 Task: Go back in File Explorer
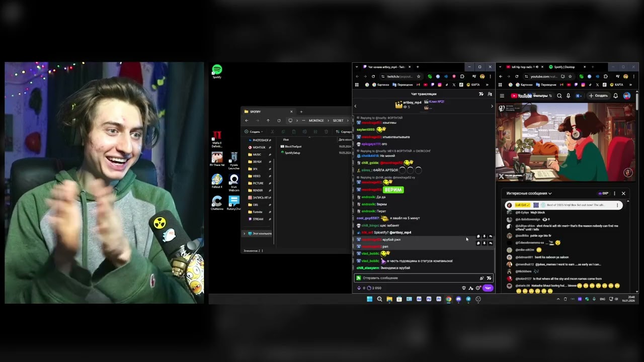pyautogui.click(x=247, y=121)
